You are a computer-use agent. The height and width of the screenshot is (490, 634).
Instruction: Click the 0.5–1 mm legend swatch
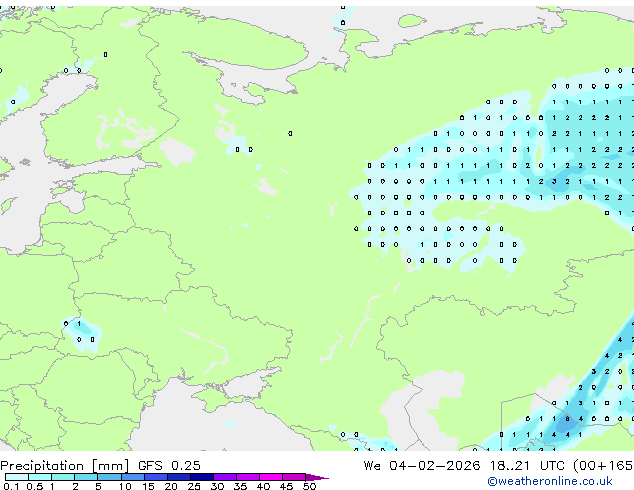(x=40, y=477)
